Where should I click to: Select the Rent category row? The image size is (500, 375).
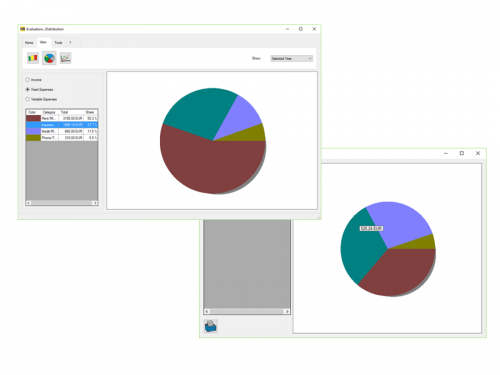62,118
